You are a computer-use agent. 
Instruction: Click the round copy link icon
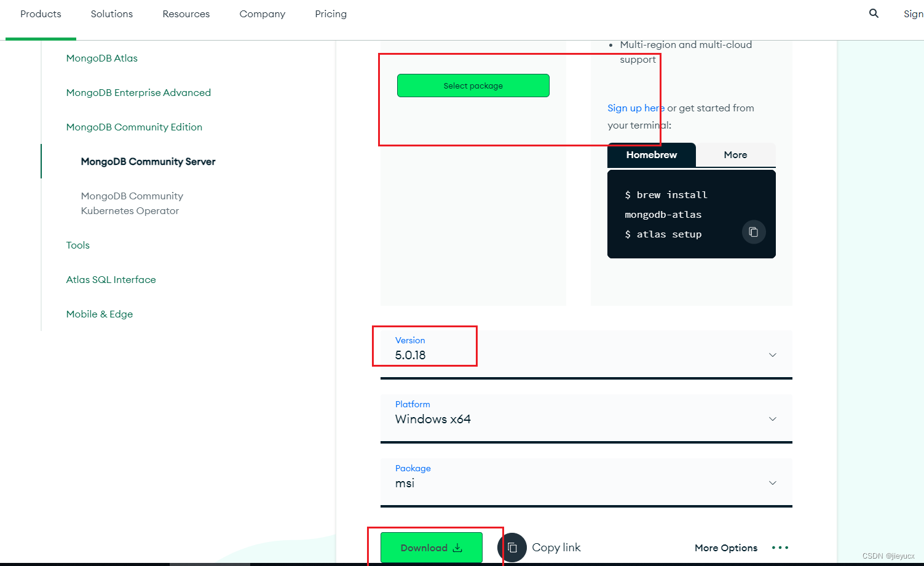[x=512, y=548]
